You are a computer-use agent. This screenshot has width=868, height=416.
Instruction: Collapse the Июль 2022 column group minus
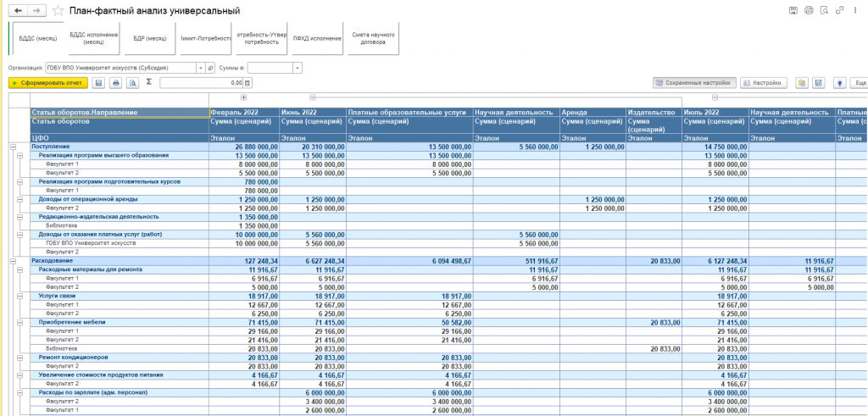pos(715,98)
